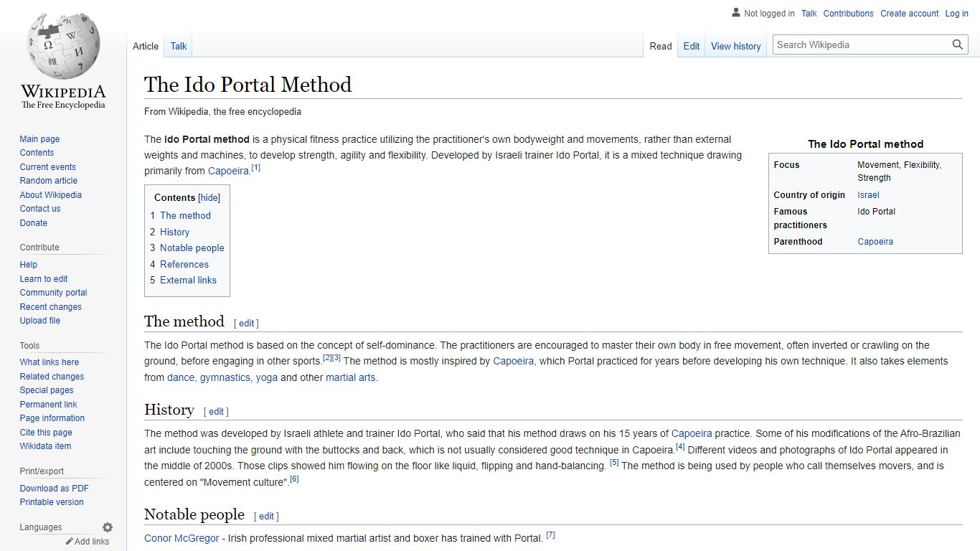Switch to the Article tab
Viewport: 980px width, 551px height.
[x=146, y=46]
